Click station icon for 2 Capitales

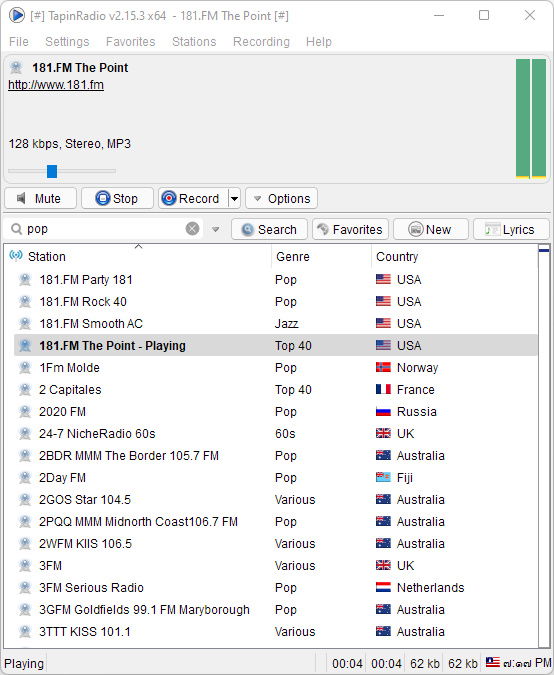click(x=25, y=390)
